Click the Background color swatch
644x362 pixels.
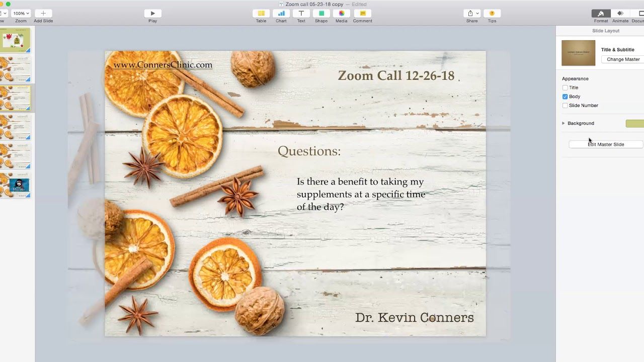[634, 124]
